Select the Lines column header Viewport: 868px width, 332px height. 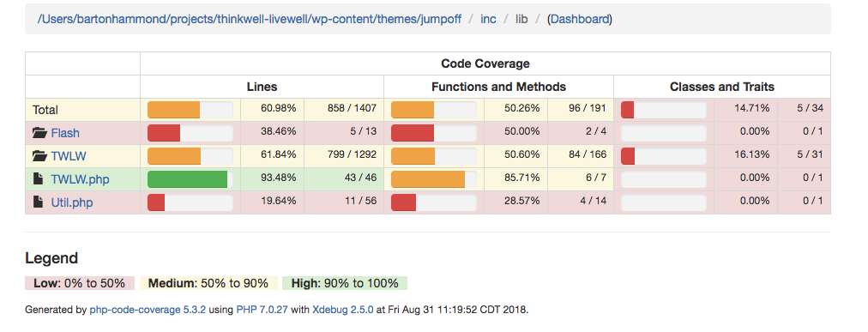coord(262,87)
